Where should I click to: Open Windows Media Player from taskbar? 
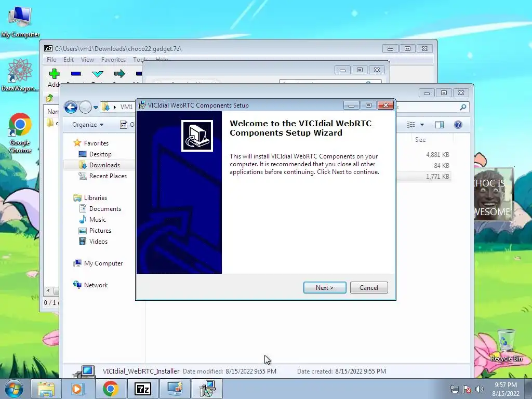coord(78,389)
